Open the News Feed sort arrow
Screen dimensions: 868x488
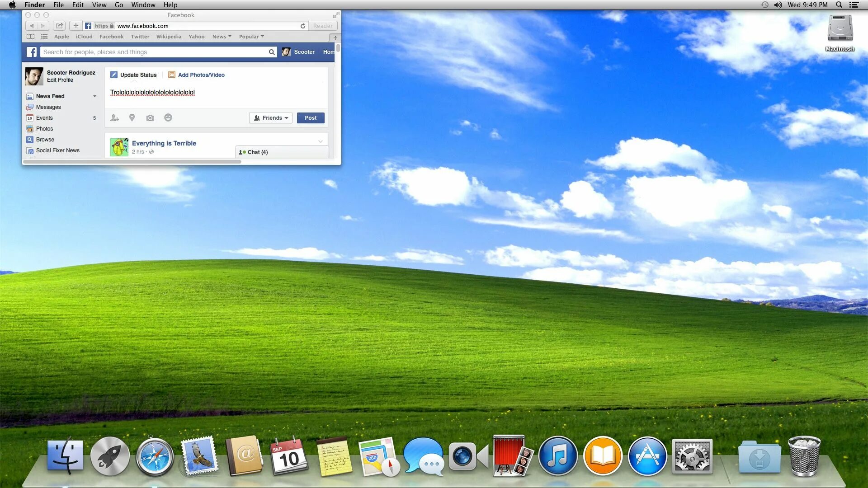click(x=94, y=96)
